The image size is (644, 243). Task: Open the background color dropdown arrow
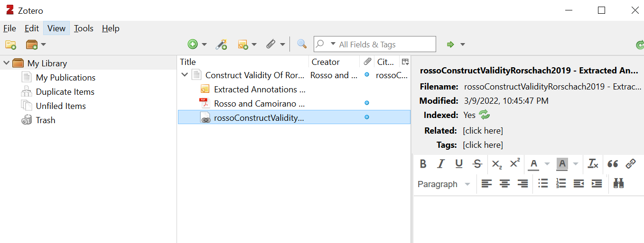point(575,163)
